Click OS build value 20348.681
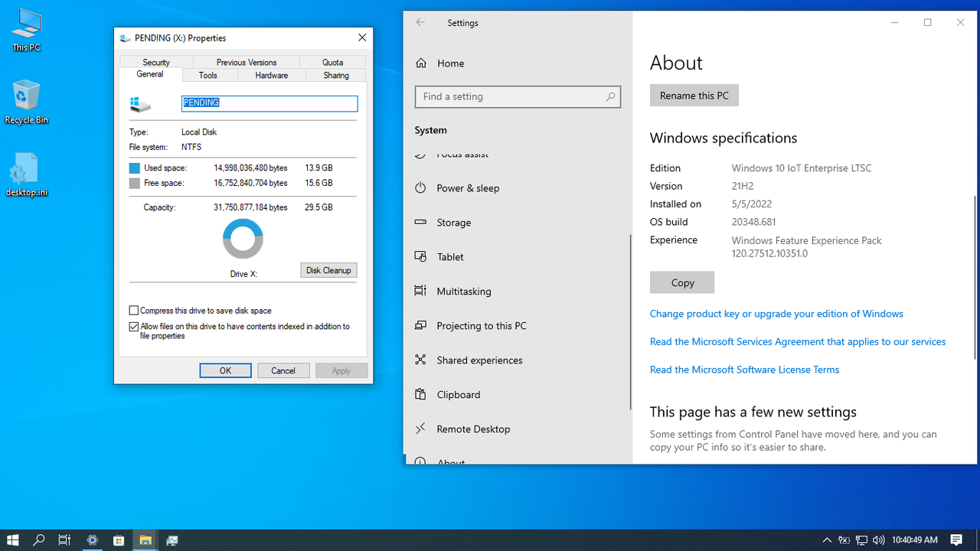The image size is (980, 551). (753, 222)
